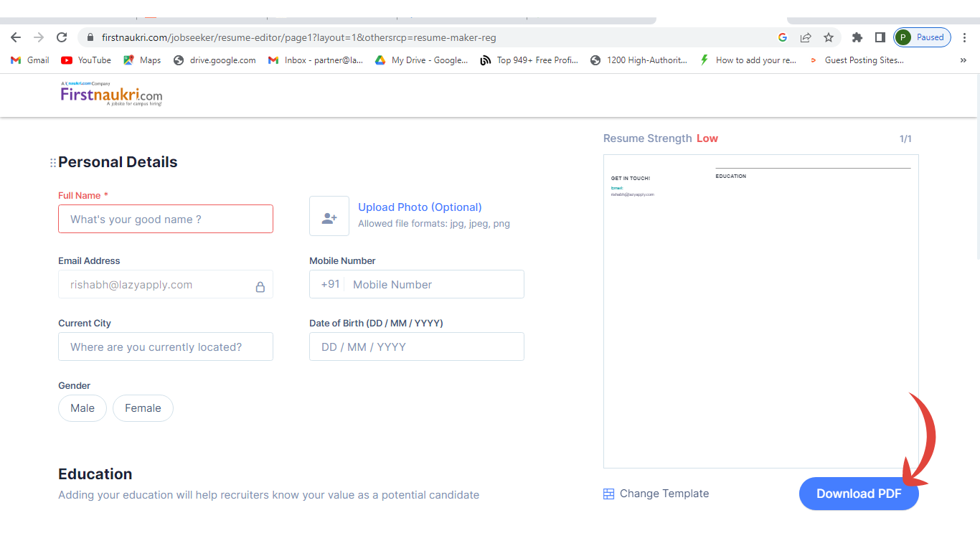Open the YouTube bookmark
980x551 pixels.
[86, 60]
